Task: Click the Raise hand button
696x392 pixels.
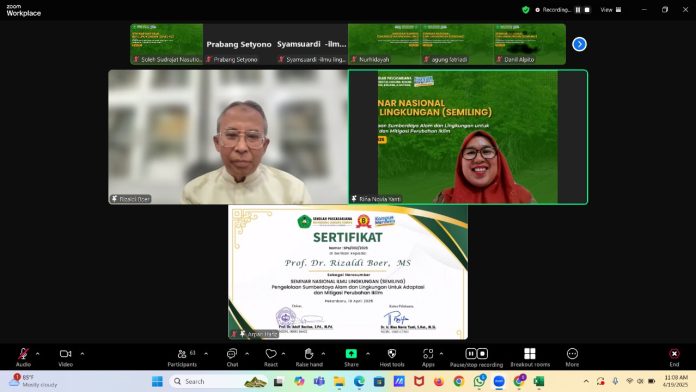Action: click(309, 357)
